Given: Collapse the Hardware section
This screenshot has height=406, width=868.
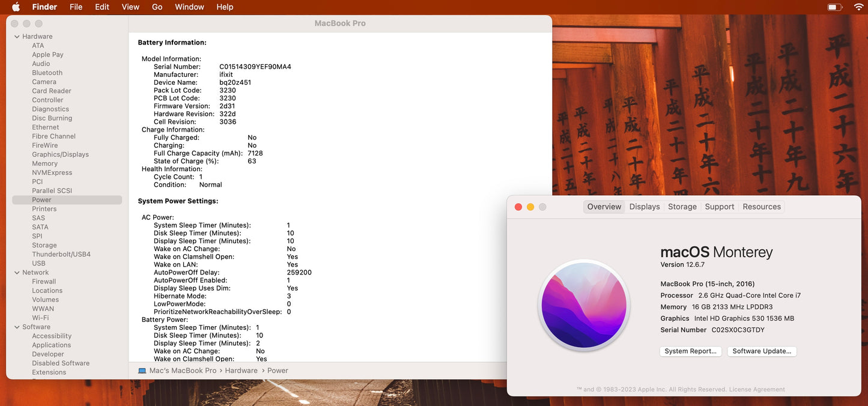Looking at the screenshot, I should tap(17, 37).
